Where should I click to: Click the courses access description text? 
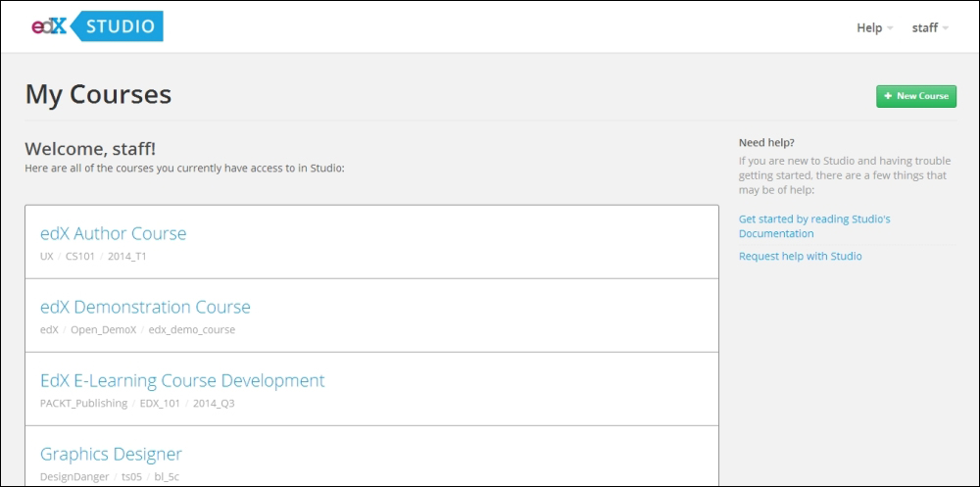(x=184, y=169)
